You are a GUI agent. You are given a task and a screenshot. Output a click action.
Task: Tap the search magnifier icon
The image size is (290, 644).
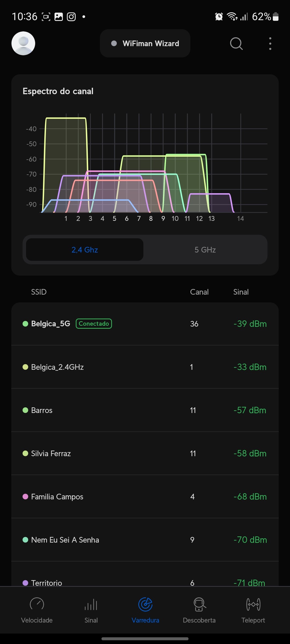point(236,43)
